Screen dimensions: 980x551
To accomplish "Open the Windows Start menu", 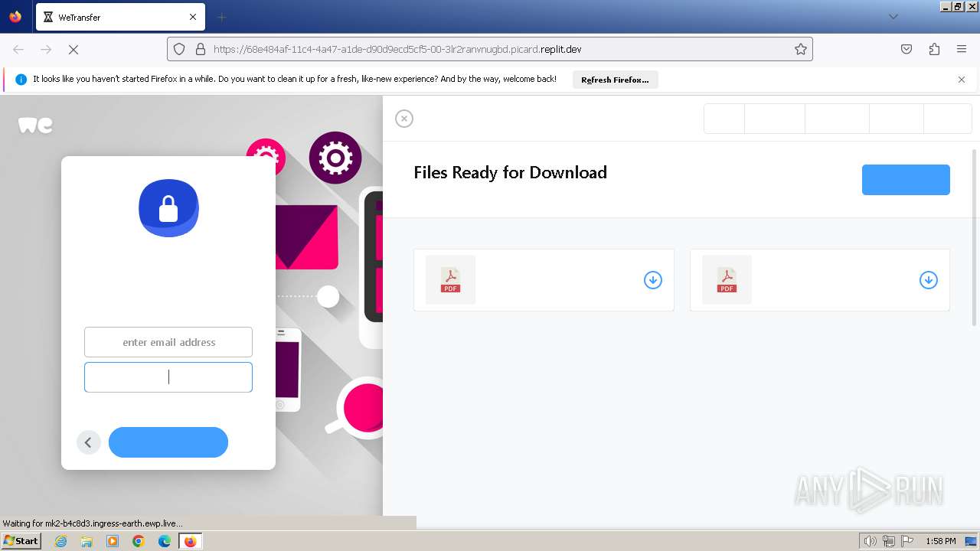I will point(21,541).
